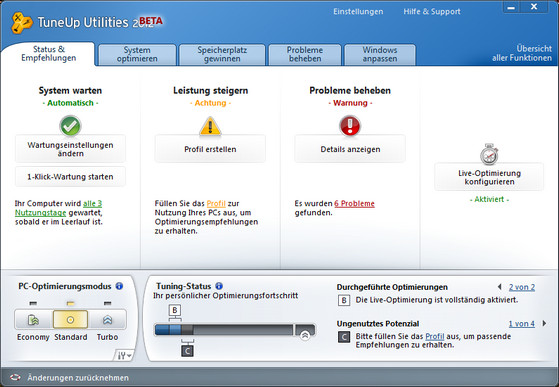The image size is (559, 387).
Task: Click the B marker above progress bar
Action: 175,310
